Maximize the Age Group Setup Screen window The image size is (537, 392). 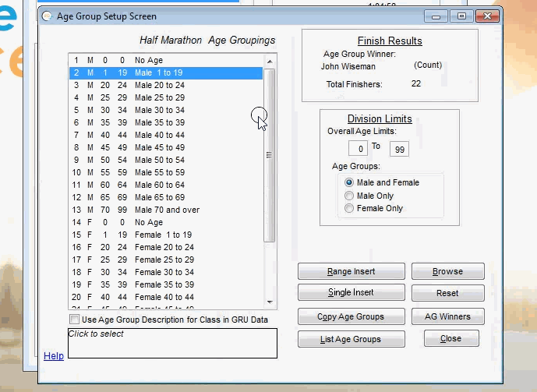coord(461,16)
